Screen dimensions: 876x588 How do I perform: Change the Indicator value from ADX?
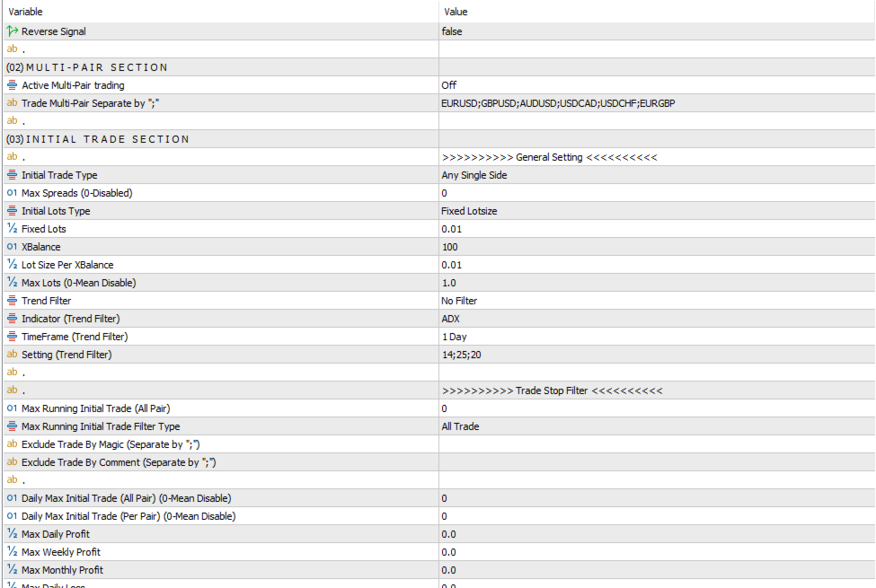pos(450,319)
